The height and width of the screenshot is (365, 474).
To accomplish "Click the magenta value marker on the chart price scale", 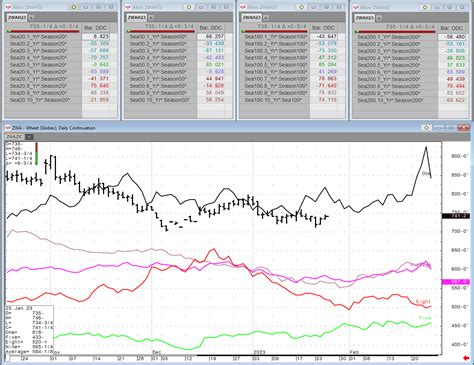I will tap(455, 282).
